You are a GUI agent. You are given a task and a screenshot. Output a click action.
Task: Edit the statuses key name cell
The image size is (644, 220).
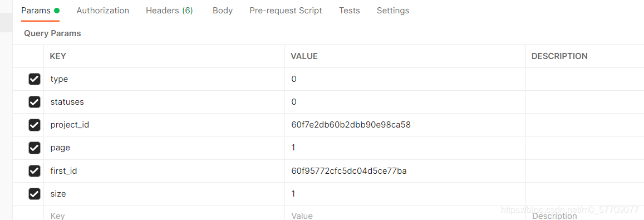tap(164, 102)
